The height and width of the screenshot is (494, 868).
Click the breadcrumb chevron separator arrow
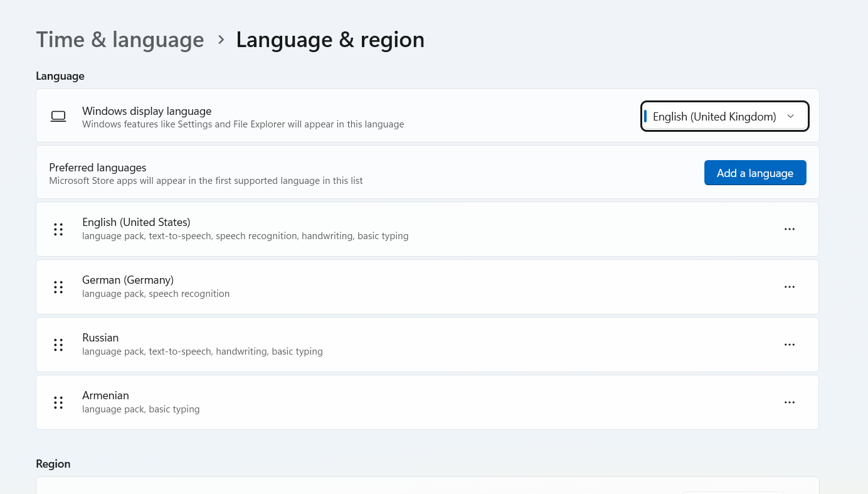click(221, 40)
